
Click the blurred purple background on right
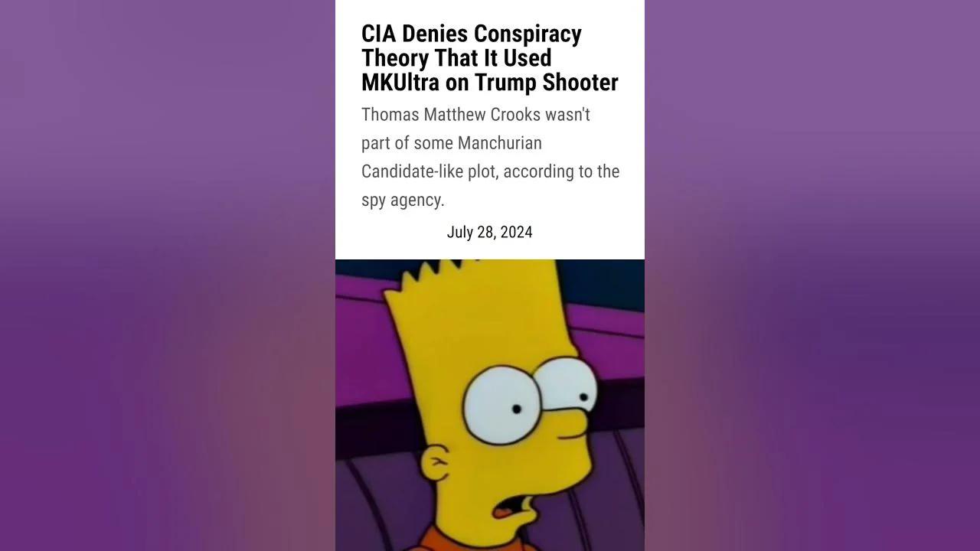[812, 275]
